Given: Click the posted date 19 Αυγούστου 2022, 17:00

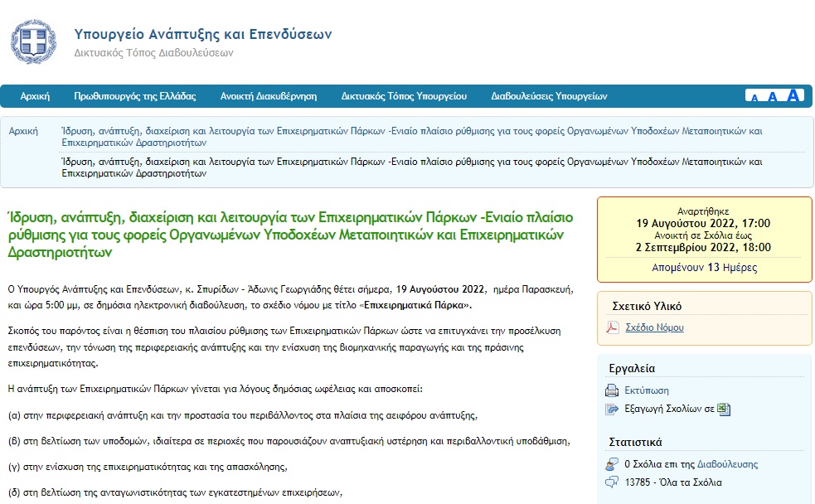Looking at the screenshot, I should coord(703,224).
